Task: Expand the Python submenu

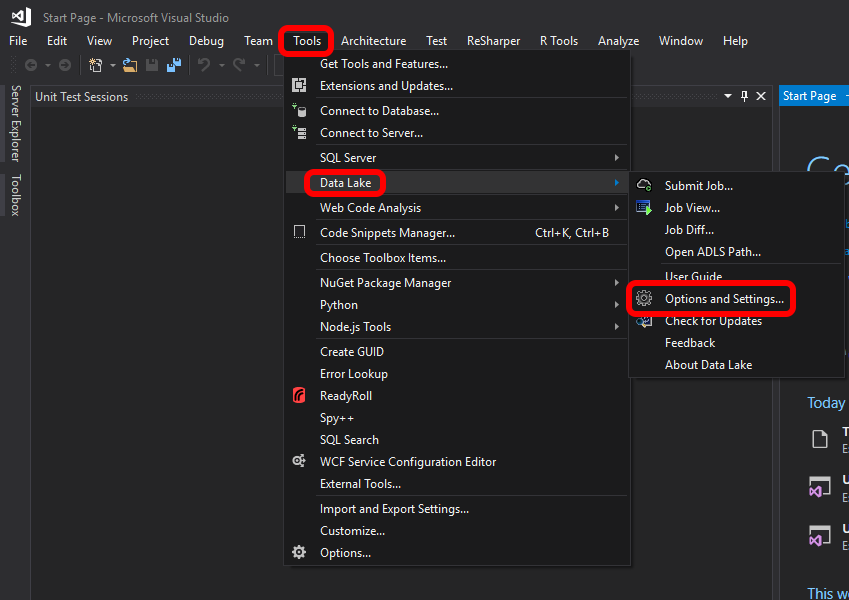Action: click(x=617, y=305)
